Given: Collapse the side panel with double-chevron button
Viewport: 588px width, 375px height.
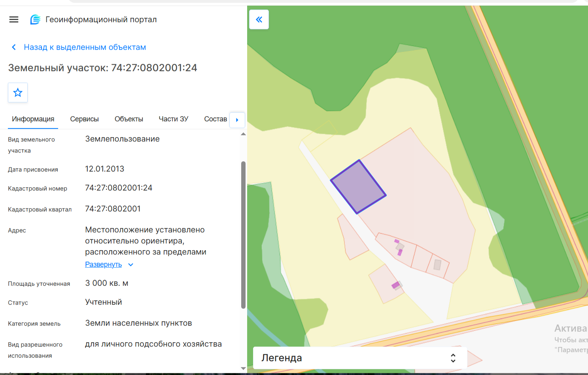Looking at the screenshot, I should coord(259,19).
